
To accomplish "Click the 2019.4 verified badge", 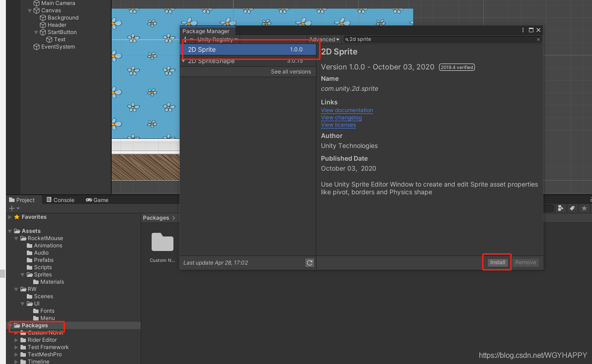I will click(x=457, y=67).
